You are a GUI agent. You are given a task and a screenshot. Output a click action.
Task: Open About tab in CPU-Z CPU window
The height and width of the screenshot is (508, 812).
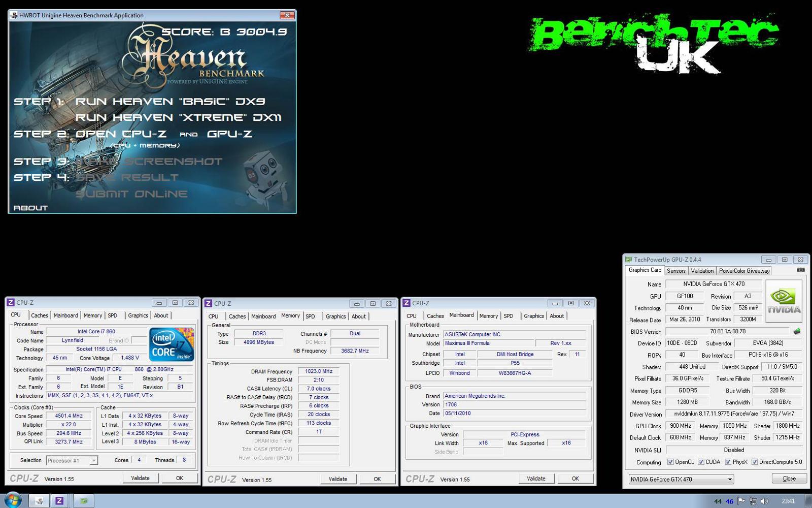[161, 315]
